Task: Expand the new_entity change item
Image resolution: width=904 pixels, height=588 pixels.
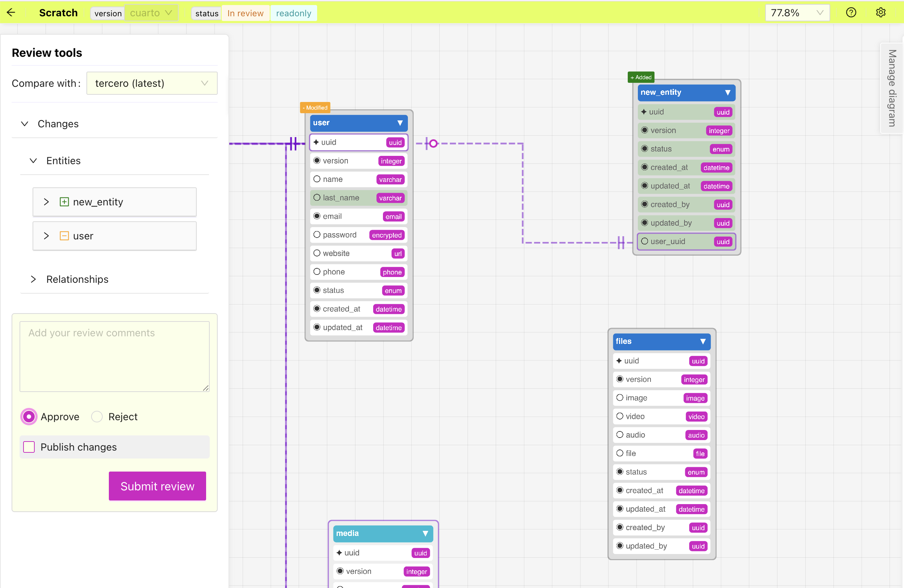Action: click(46, 202)
